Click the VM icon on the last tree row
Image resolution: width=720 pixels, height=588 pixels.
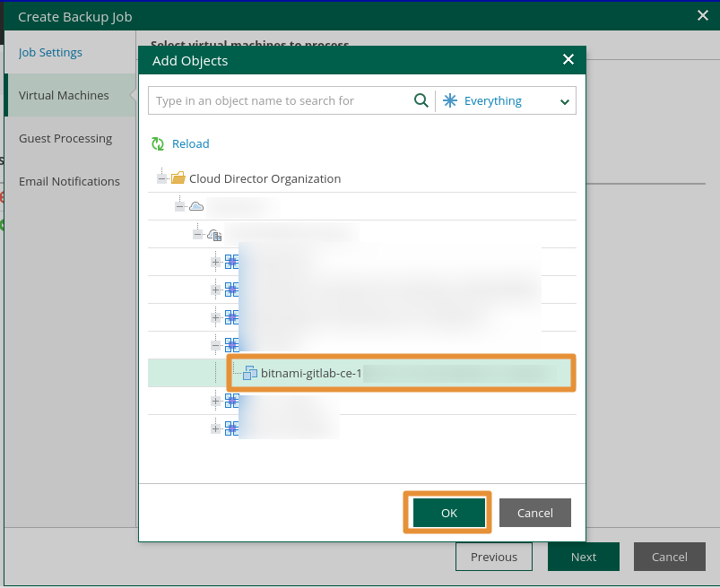tap(232, 428)
